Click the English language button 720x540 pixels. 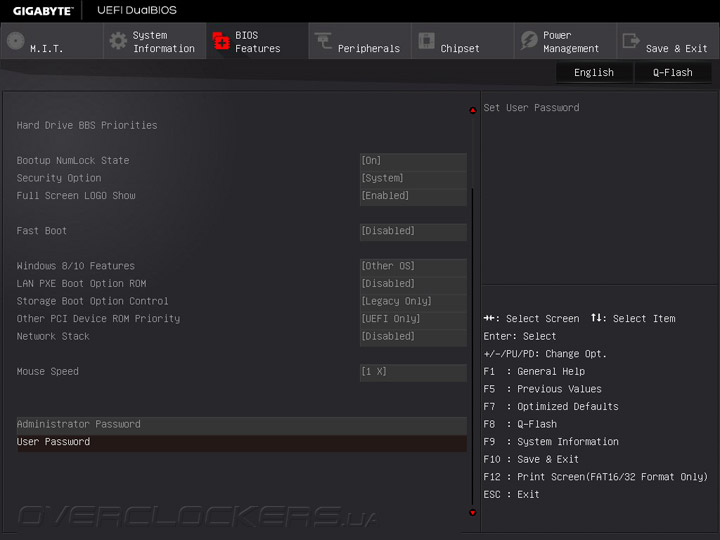click(594, 73)
